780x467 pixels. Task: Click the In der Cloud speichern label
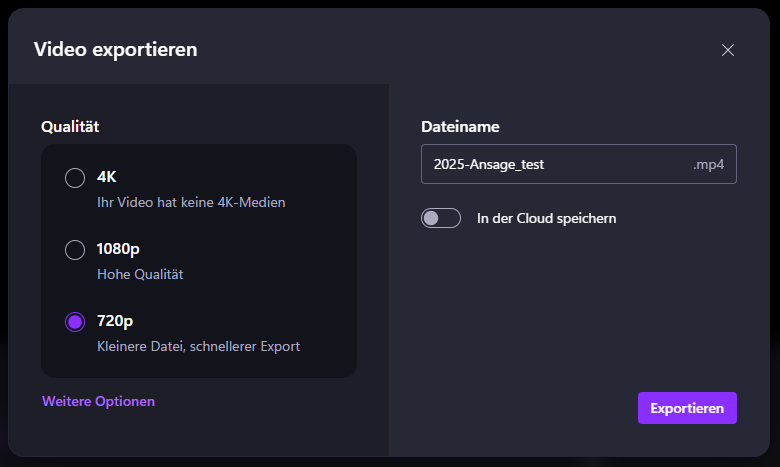coord(546,218)
